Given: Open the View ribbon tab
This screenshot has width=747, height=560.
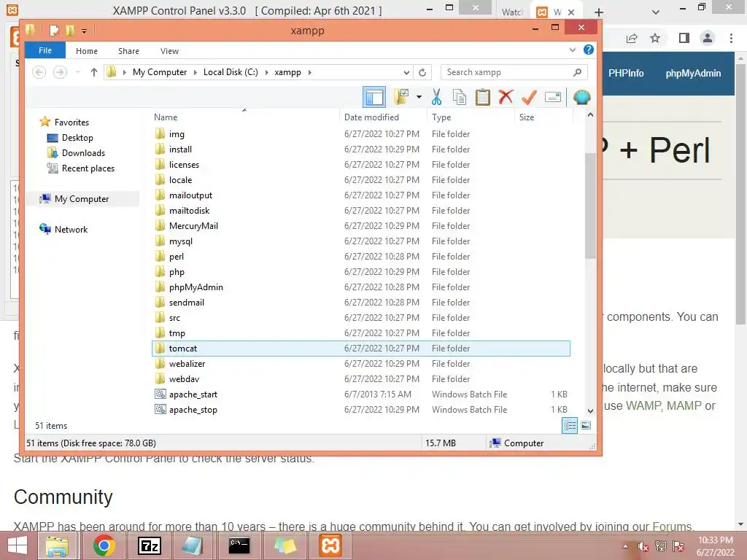Looking at the screenshot, I should click(169, 51).
